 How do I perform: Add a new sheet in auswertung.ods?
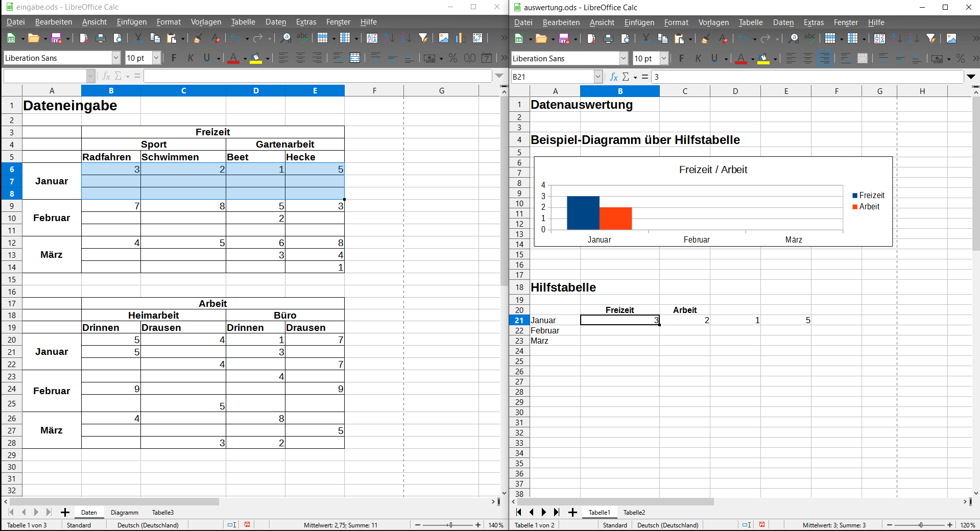pos(572,512)
